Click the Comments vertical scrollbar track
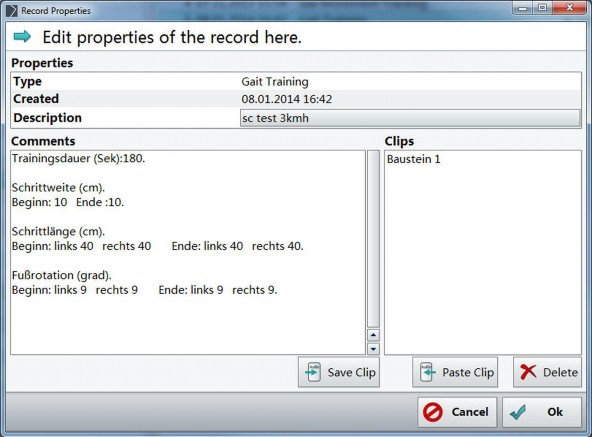The width and height of the screenshot is (592, 437). 373,239
